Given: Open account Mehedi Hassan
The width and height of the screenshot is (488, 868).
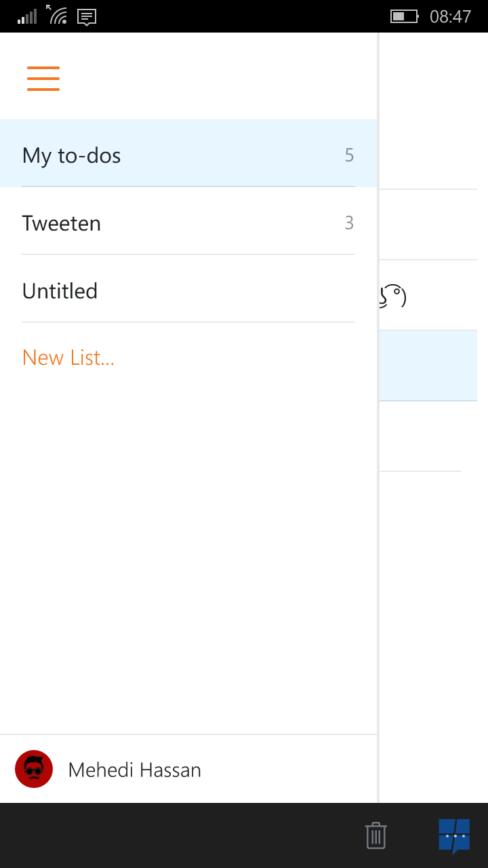Looking at the screenshot, I should [x=134, y=770].
